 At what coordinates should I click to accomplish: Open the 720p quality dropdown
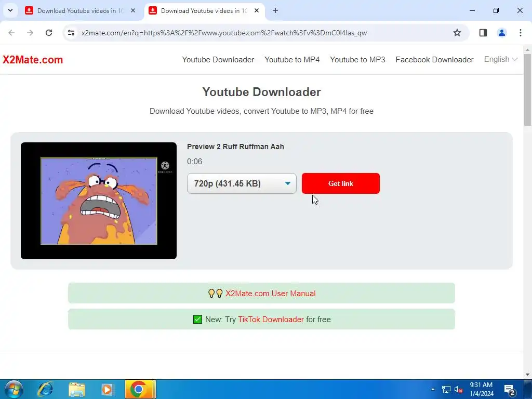click(242, 183)
